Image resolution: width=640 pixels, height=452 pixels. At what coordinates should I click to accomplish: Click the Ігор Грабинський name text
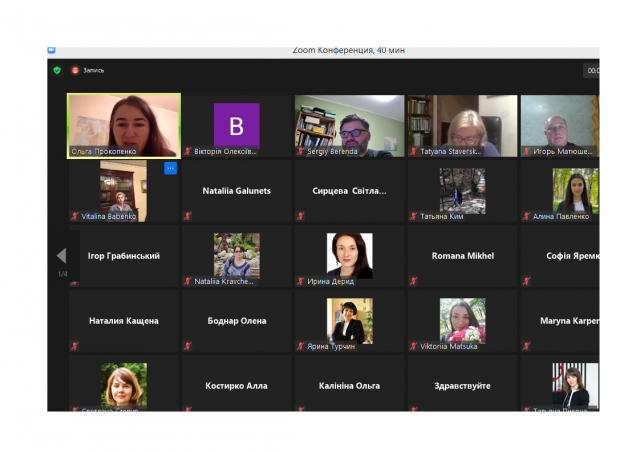pyautogui.click(x=124, y=256)
